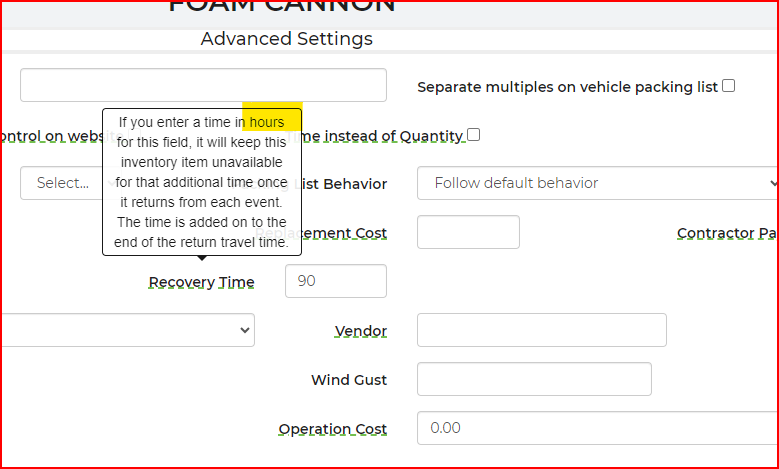Viewport: 779px width, 469px height.
Task: Click the Recovery Time field showing 90
Action: click(x=335, y=281)
